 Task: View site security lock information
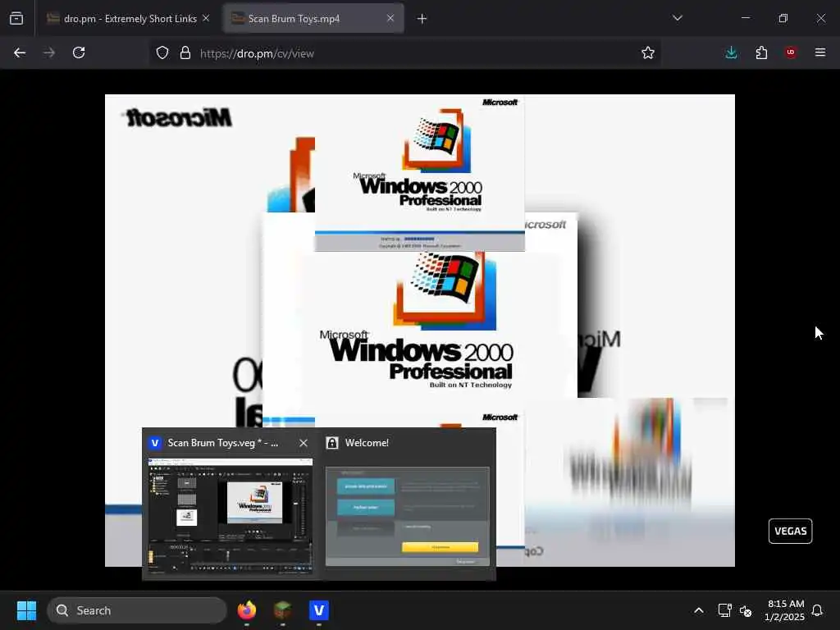185,53
